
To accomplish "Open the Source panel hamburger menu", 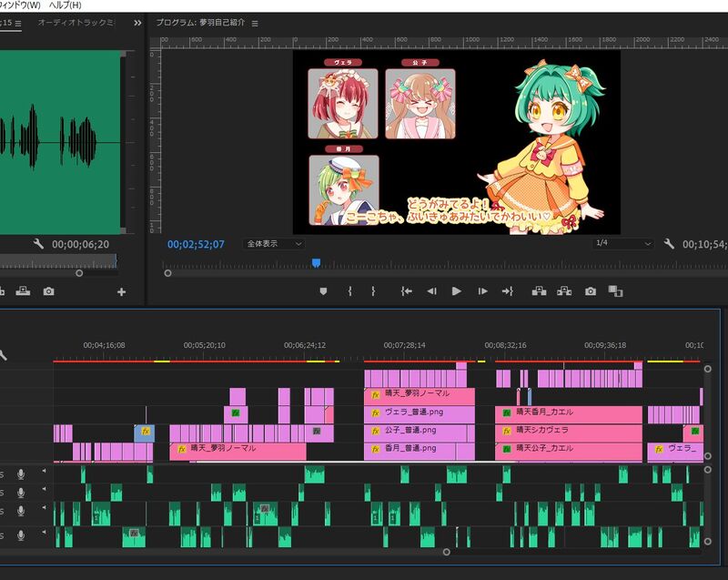I will (17, 24).
